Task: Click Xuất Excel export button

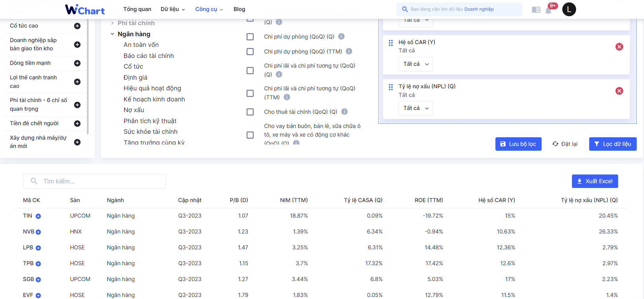Action: click(595, 181)
